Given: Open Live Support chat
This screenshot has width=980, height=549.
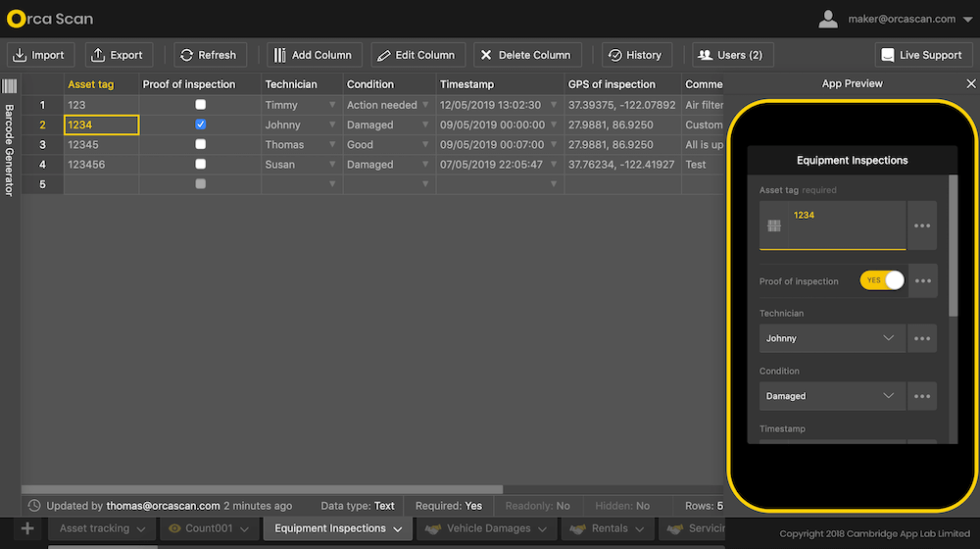Looking at the screenshot, I should 922,55.
